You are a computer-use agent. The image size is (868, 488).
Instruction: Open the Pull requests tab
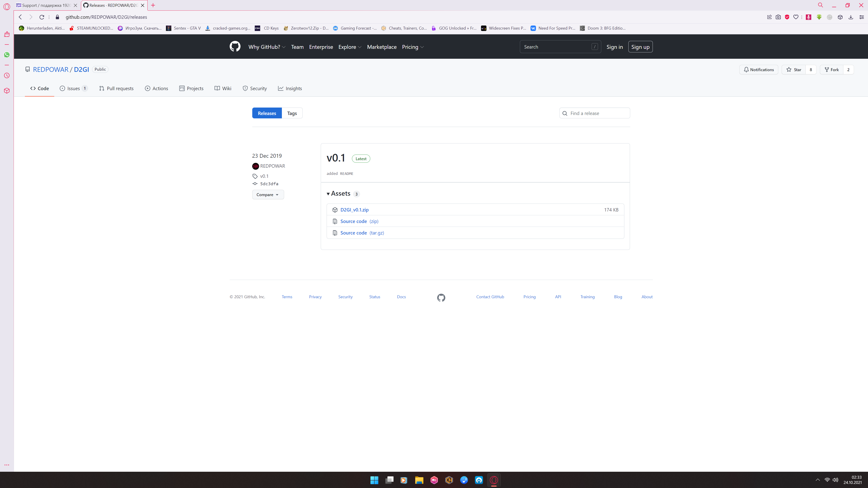(x=116, y=88)
